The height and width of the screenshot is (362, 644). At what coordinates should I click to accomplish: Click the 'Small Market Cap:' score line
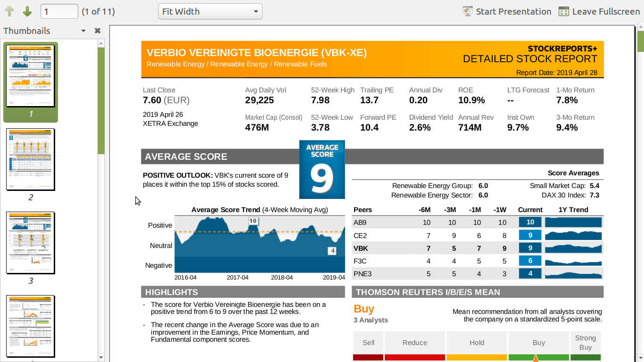click(564, 186)
